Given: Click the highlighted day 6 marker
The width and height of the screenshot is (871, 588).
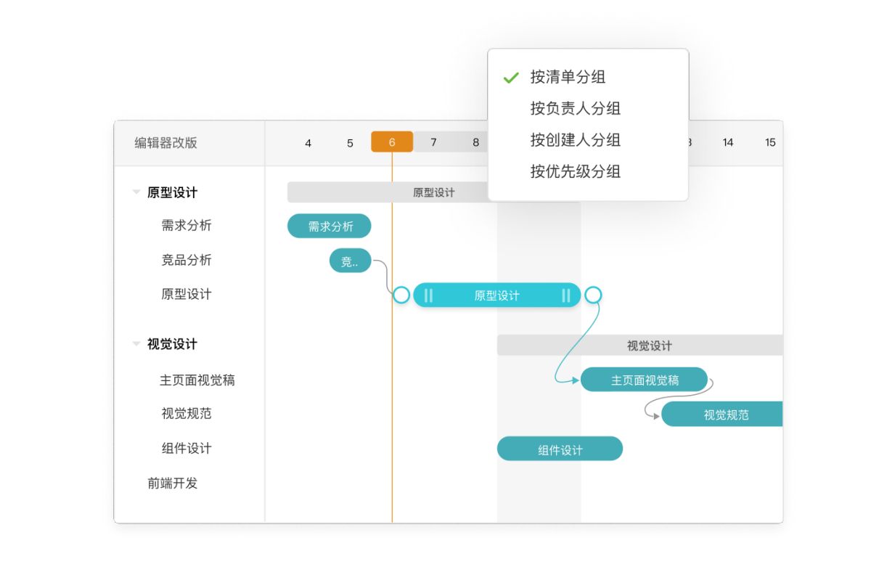Looking at the screenshot, I should click(x=392, y=142).
